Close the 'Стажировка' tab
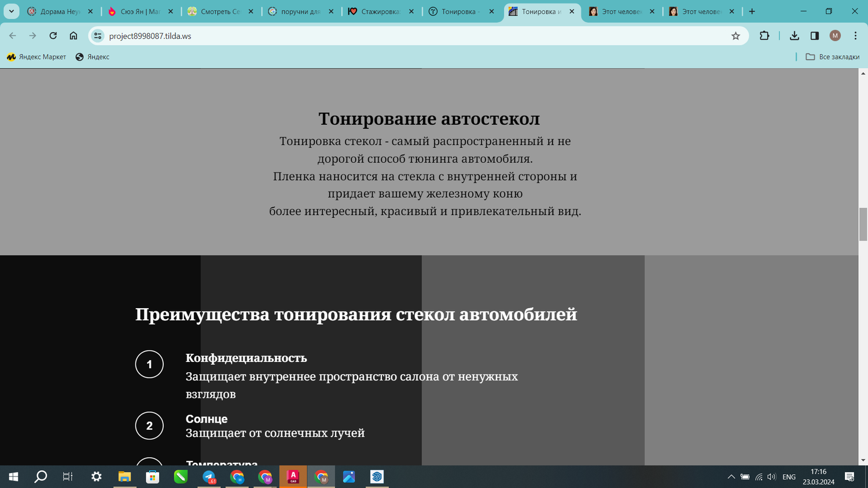This screenshot has width=868, height=488. [411, 12]
